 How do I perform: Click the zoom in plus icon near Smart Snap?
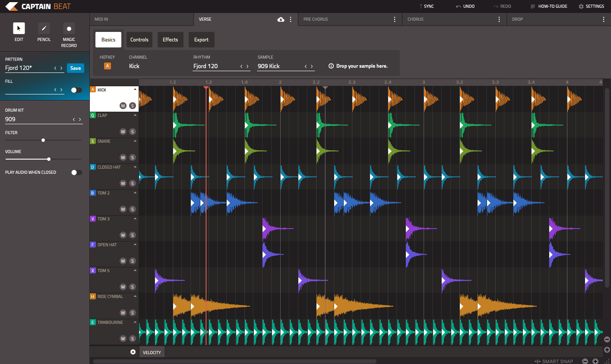(x=595, y=361)
